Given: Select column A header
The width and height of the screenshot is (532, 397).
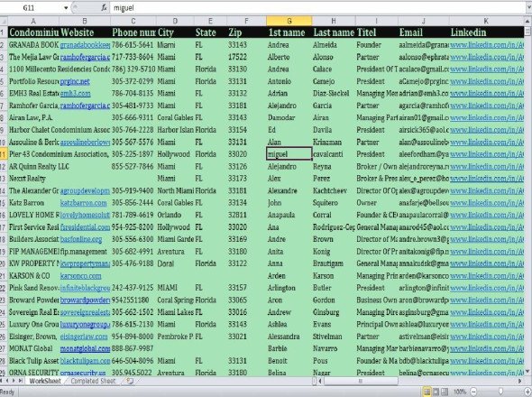Looking at the screenshot, I should (33, 21).
